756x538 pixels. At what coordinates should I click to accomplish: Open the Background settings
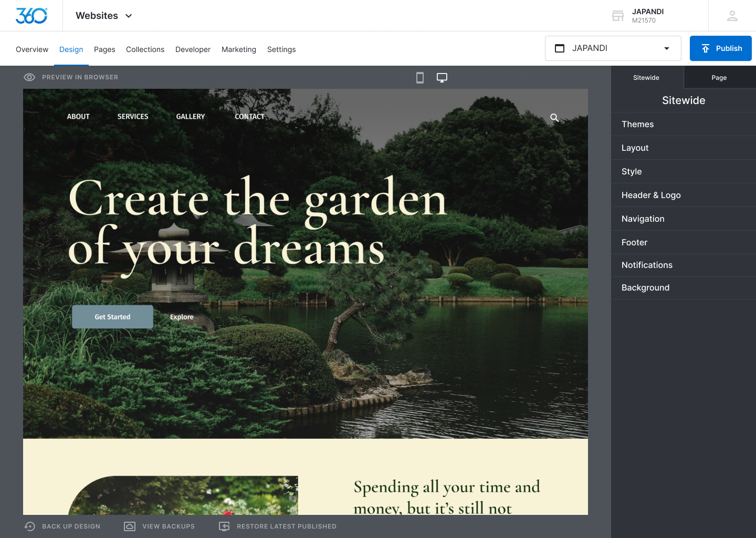[684, 287]
